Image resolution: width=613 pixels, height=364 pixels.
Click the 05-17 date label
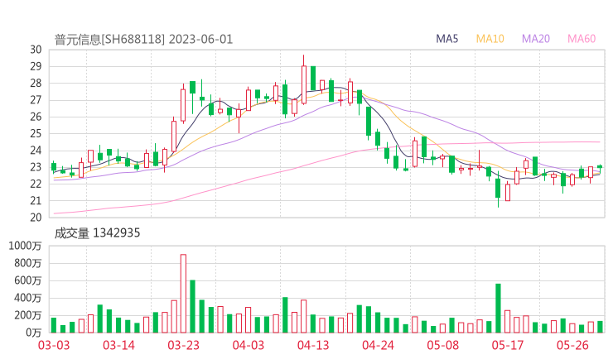point(508,345)
